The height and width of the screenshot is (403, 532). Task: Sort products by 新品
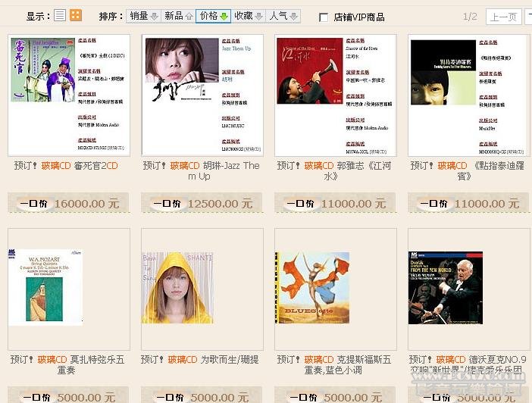pos(178,16)
